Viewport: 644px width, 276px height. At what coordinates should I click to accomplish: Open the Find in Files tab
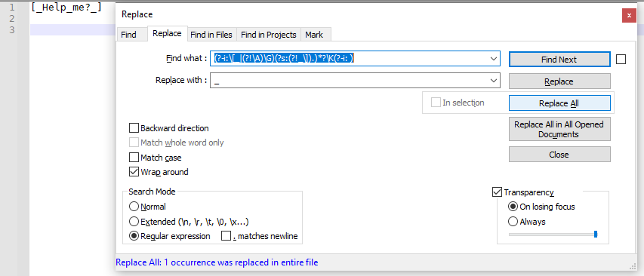point(211,35)
